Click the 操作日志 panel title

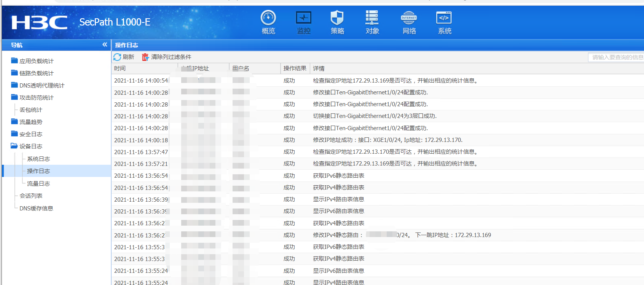126,45
